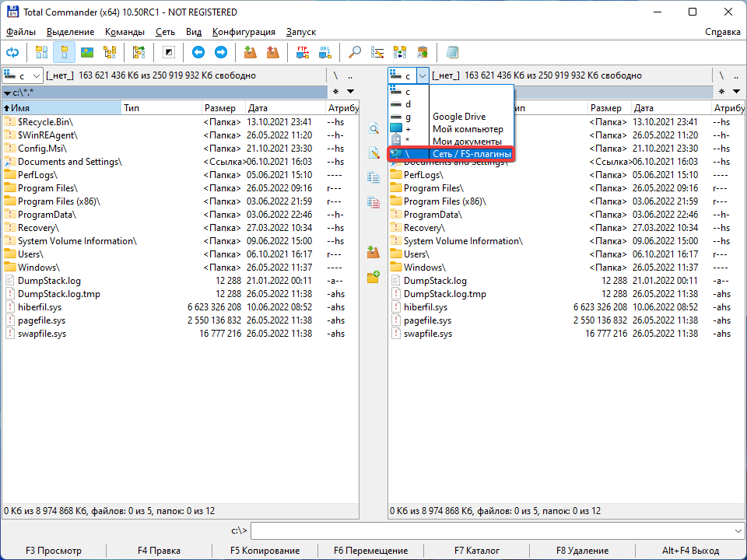Select Сеть / FS-плагины in drive list
Screen dimensions: 747x560
pyautogui.click(x=451, y=153)
